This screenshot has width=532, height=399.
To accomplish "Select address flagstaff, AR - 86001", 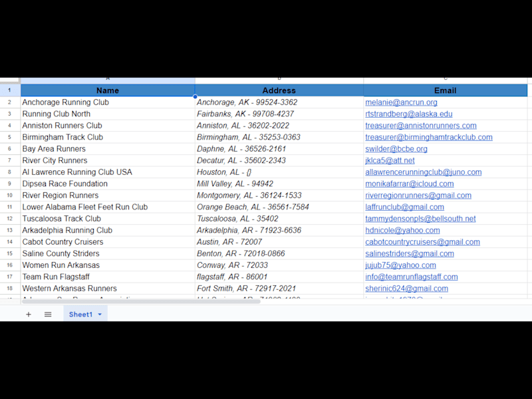I will [279, 277].
